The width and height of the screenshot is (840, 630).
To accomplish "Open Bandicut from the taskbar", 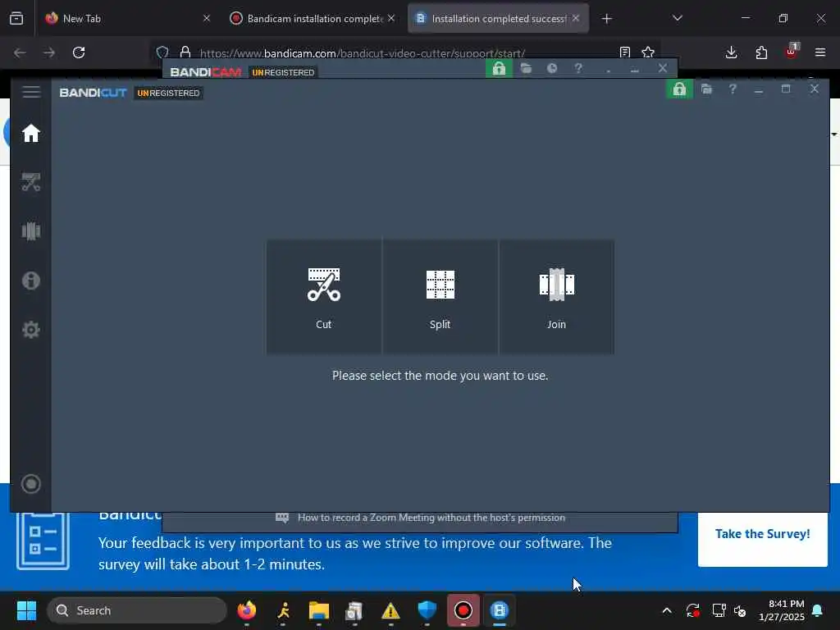I will [500, 610].
